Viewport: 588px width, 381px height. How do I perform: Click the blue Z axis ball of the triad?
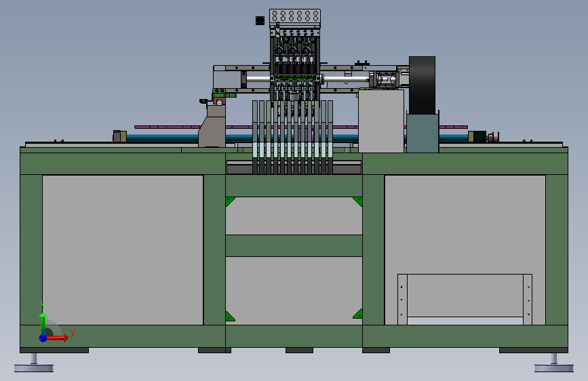(x=43, y=338)
